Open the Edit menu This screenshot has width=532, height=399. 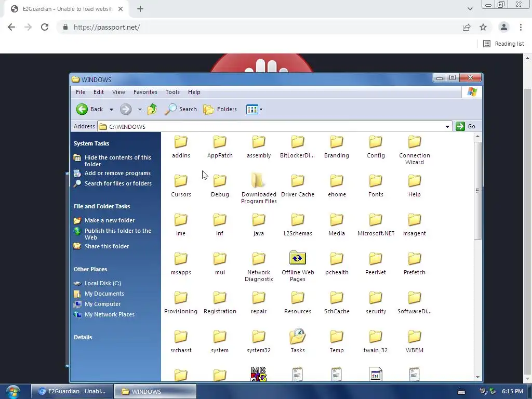99,92
